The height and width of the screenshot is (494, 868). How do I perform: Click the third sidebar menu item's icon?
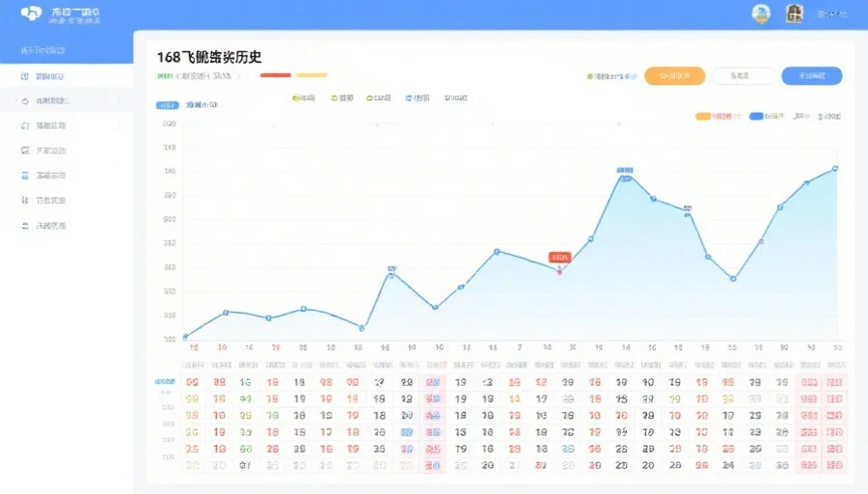[25, 125]
